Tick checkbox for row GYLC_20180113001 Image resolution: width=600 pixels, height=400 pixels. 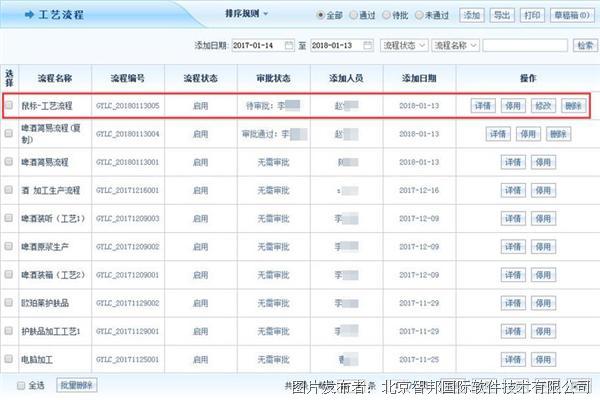pyautogui.click(x=9, y=162)
